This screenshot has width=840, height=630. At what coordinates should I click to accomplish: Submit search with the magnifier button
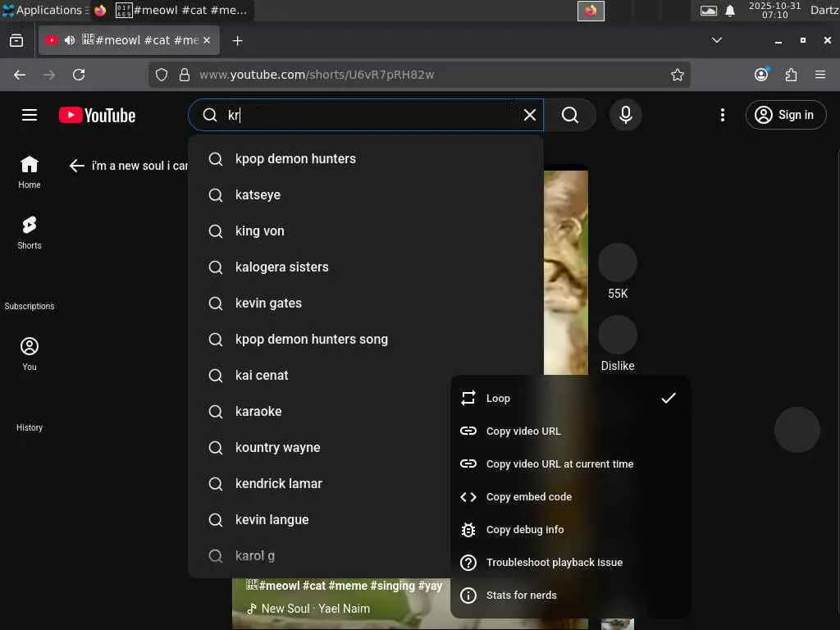tap(570, 115)
